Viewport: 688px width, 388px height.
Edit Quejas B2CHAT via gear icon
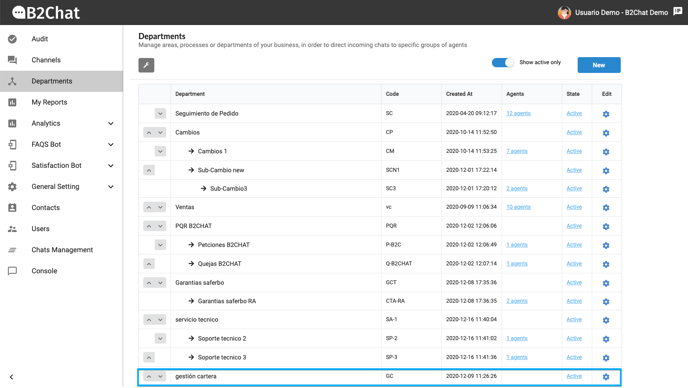(x=606, y=264)
